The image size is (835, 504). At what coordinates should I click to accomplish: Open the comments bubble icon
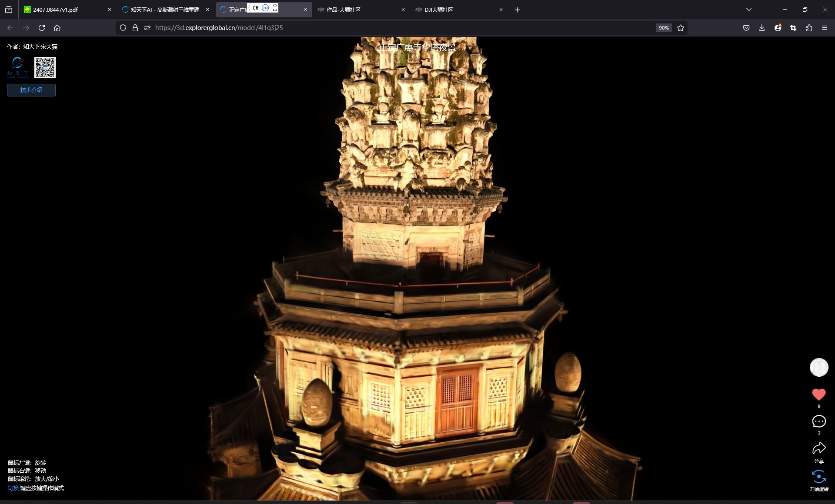(819, 421)
